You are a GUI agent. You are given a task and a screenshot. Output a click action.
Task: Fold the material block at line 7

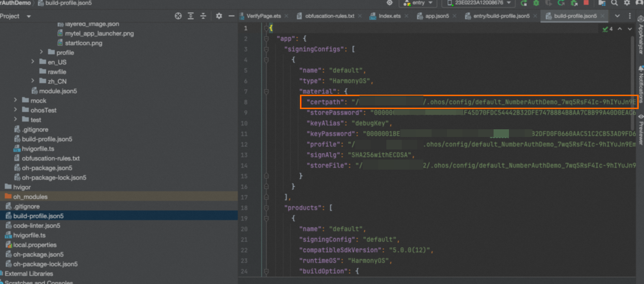pyautogui.click(x=265, y=91)
